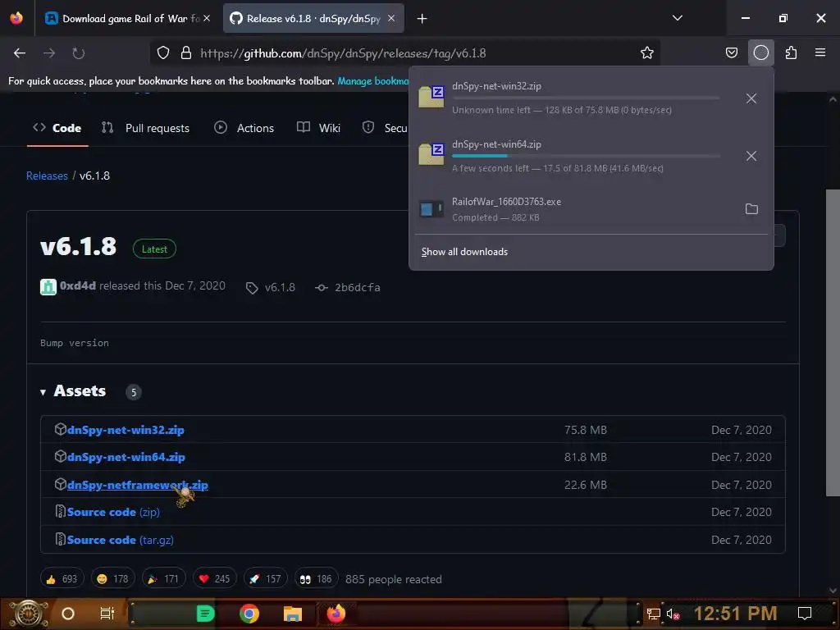
Task: Open a new browser tab
Action: pyautogui.click(x=422, y=19)
